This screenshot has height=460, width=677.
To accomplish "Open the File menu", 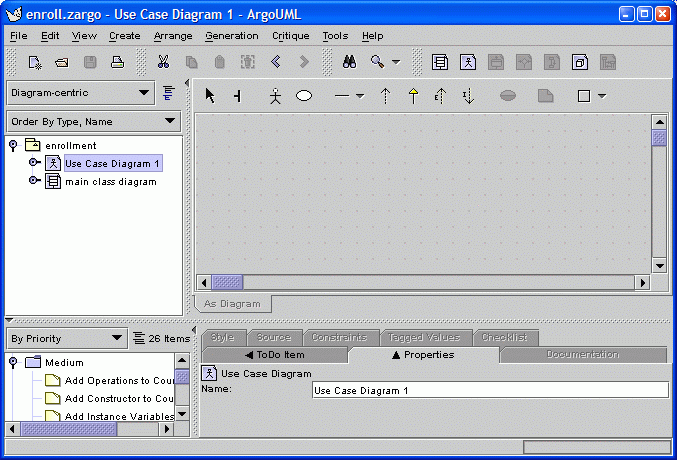I will [x=19, y=36].
